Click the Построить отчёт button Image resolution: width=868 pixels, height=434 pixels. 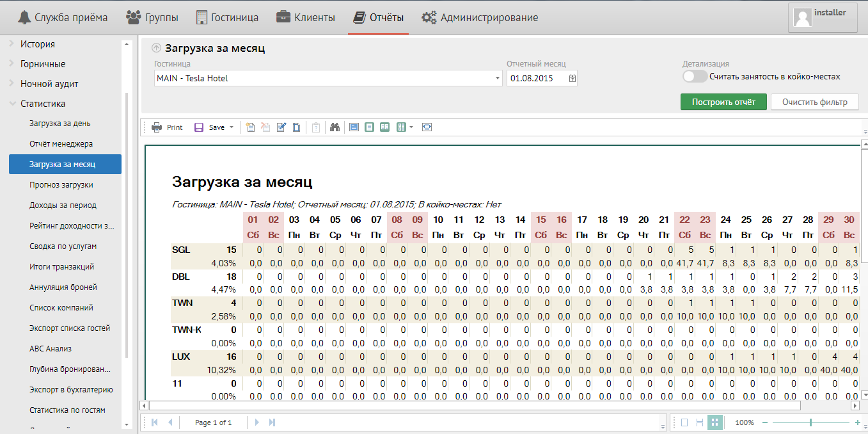pos(723,102)
